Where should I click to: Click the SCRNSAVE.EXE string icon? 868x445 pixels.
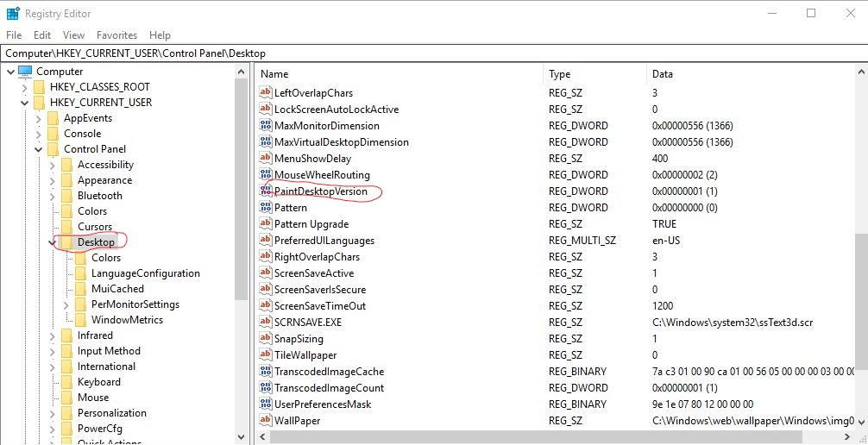266,323
